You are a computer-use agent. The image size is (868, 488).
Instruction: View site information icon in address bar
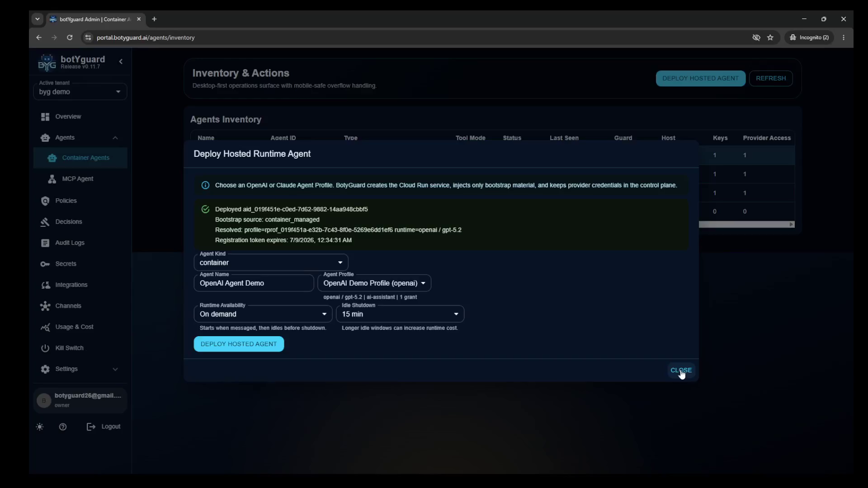(88, 38)
